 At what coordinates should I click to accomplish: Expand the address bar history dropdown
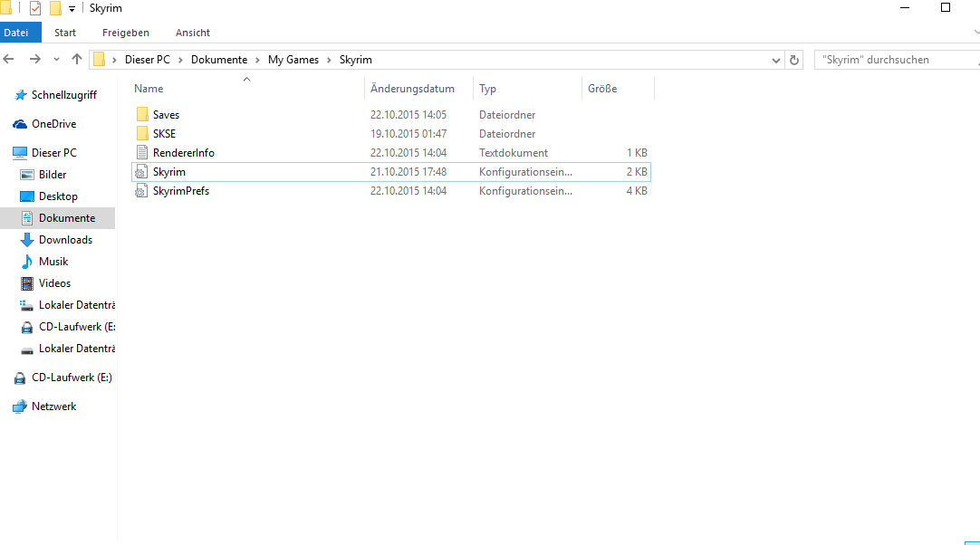[776, 60]
